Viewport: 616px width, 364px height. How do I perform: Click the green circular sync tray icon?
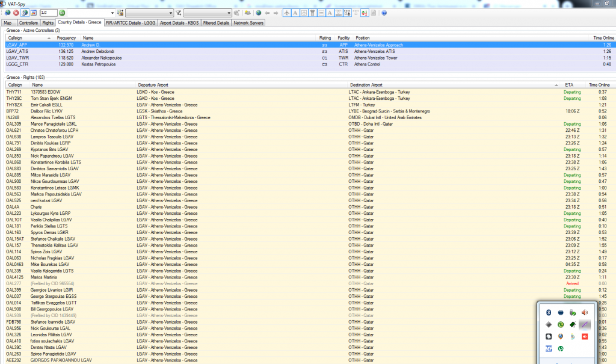(x=561, y=325)
